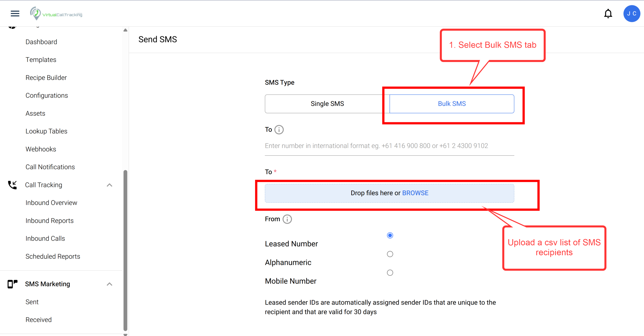Open Inbound Reports

[50, 221]
